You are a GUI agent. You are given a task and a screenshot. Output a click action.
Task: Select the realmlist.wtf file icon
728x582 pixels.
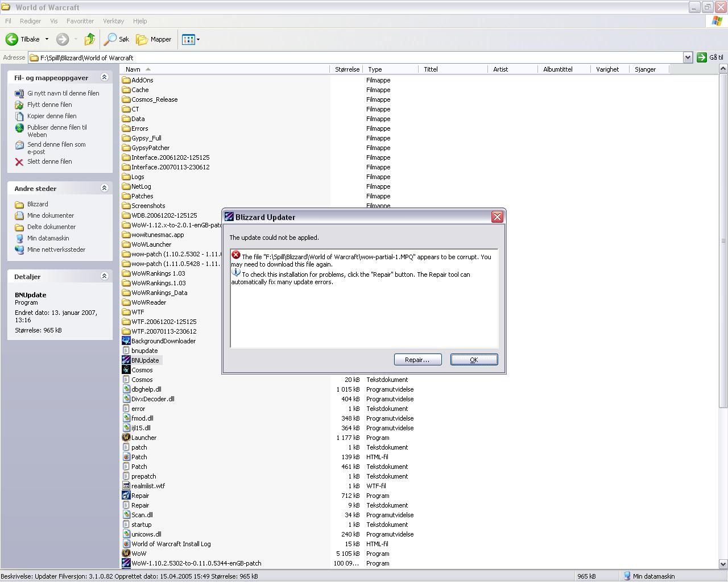click(126, 486)
